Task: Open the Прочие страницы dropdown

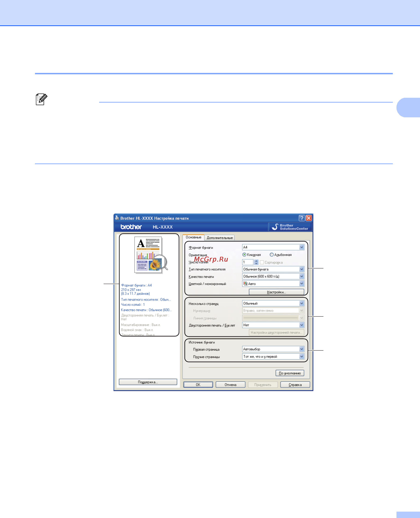Action: (273, 356)
